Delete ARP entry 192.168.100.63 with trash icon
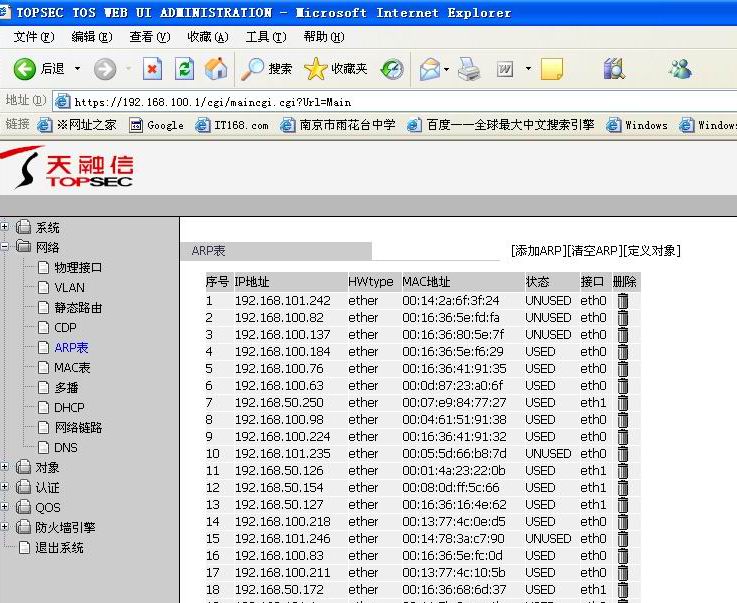Viewport: 737px width, 603px height. [x=623, y=386]
